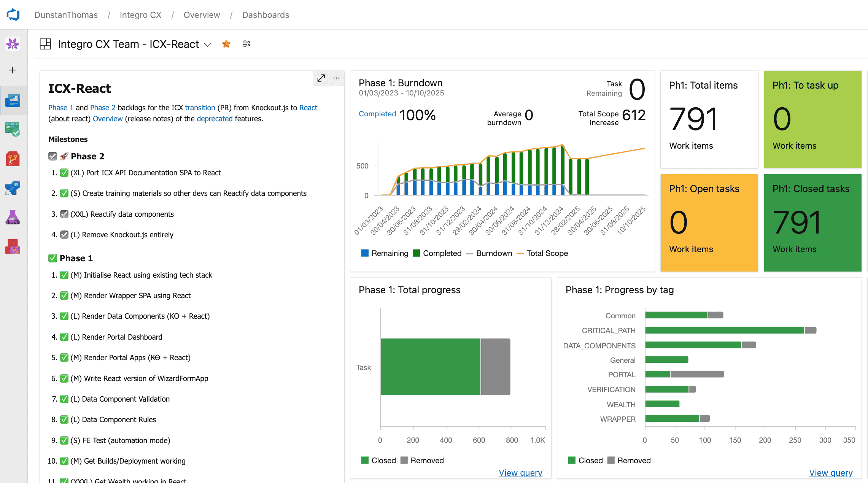Click the Integro CX breadcrumb
The width and height of the screenshot is (868, 483).
click(141, 15)
